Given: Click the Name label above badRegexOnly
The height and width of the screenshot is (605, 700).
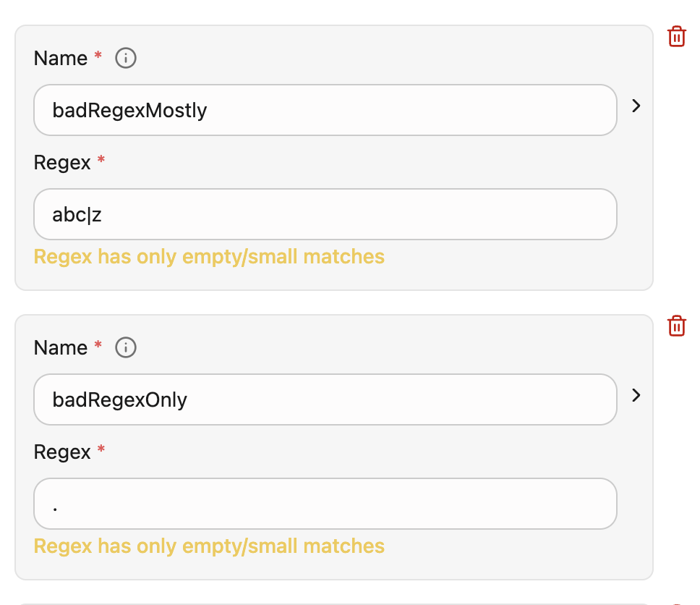Looking at the screenshot, I should click(61, 347).
